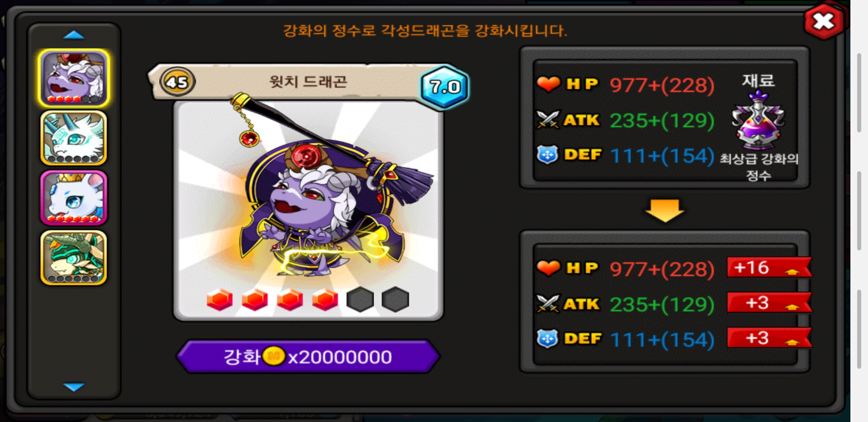868x422 pixels.
Task: Click the up arrow above the dragon list
Action: pyautogui.click(x=74, y=35)
